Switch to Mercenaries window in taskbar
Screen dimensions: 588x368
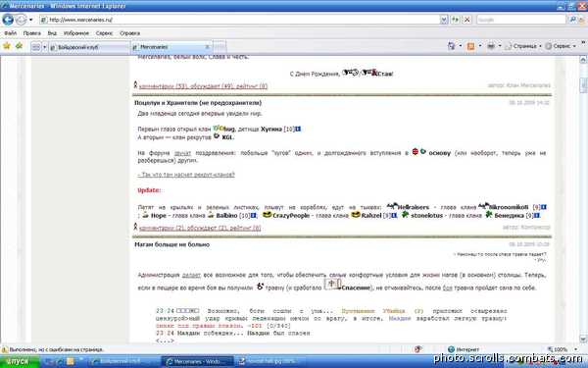pyautogui.click(x=198, y=362)
